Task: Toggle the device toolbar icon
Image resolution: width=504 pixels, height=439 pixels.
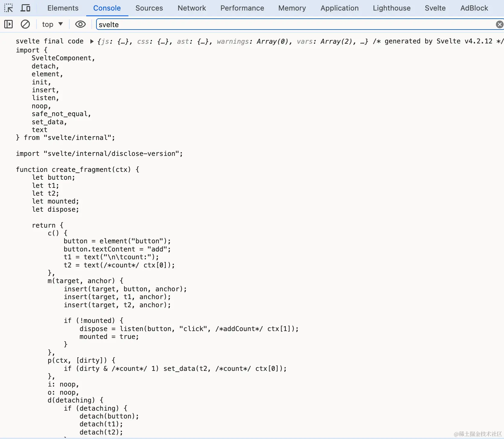Action: pyautogui.click(x=25, y=8)
